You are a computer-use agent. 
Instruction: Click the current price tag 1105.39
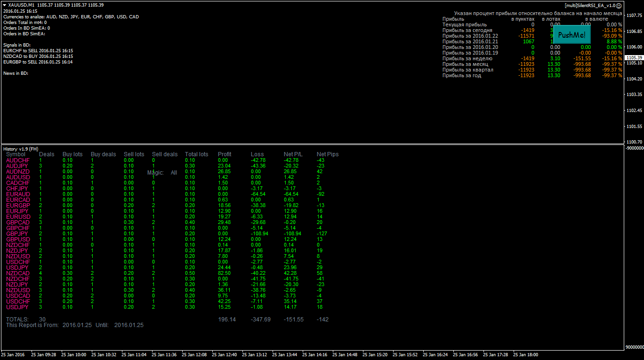click(x=635, y=57)
